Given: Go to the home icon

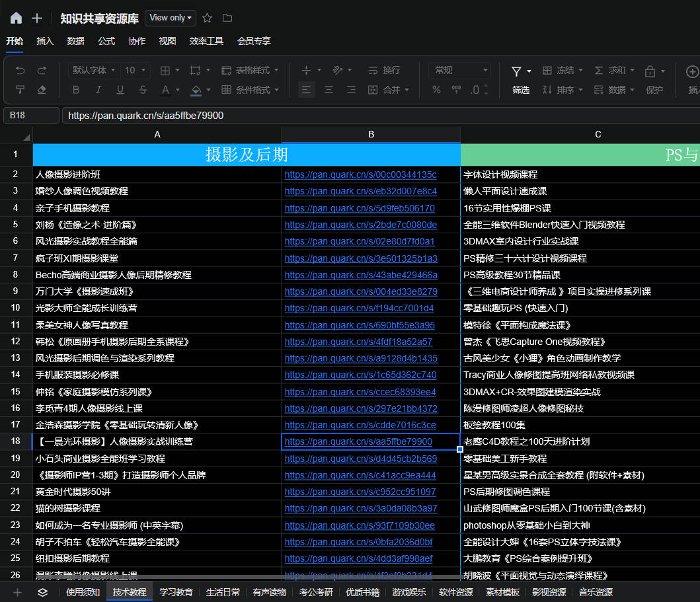Looking at the screenshot, I should point(16,18).
